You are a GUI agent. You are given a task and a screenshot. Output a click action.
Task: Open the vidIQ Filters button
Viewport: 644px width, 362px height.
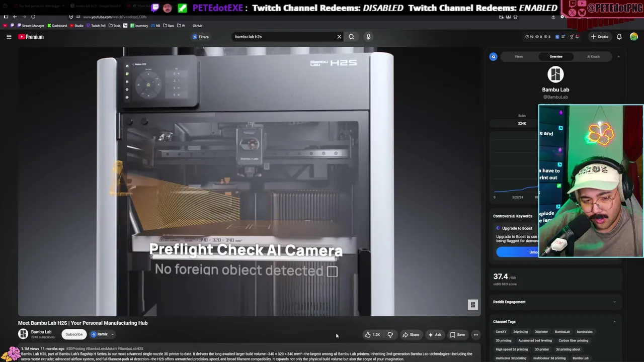[200, 37]
